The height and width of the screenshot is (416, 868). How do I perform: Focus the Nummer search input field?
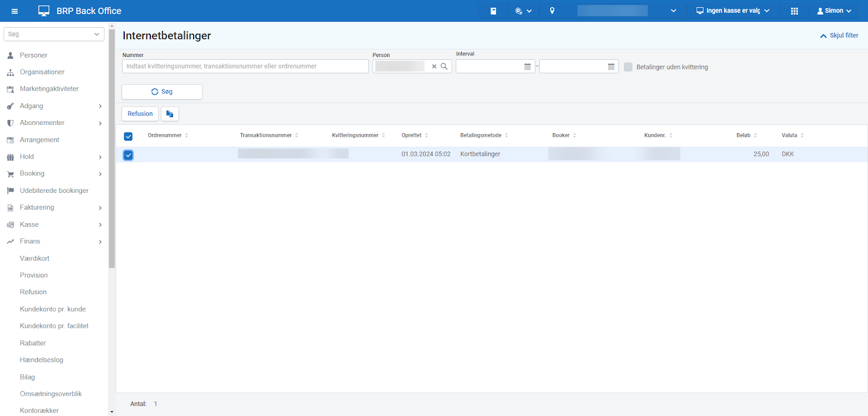coord(245,66)
